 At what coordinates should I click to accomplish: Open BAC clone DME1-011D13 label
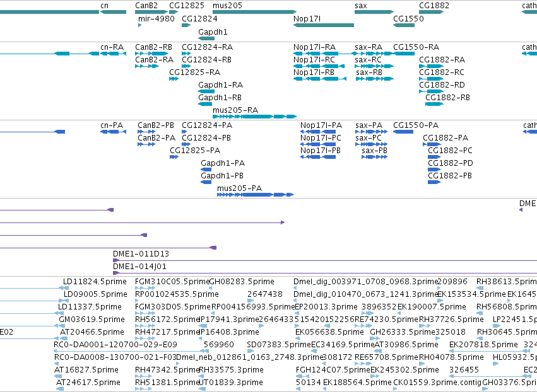click(x=141, y=254)
